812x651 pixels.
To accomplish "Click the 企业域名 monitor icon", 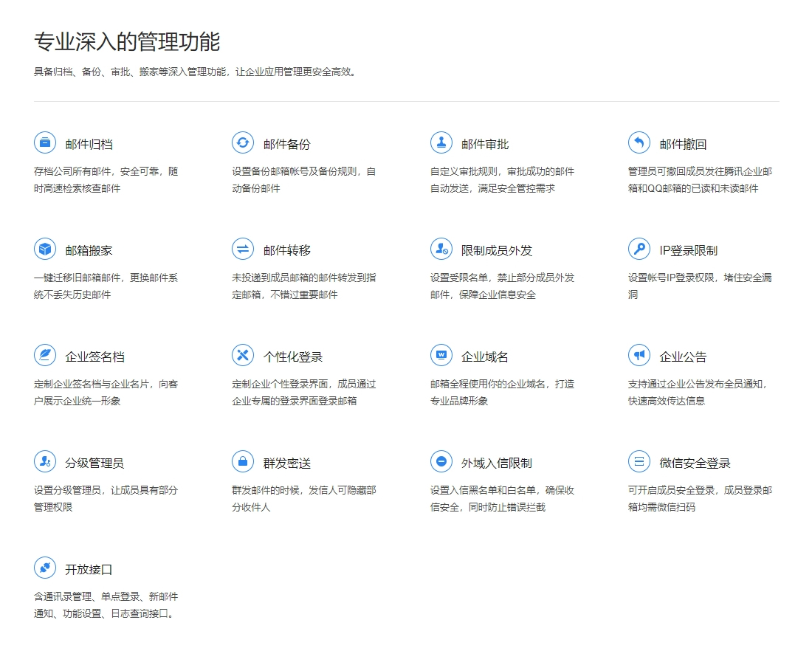I will (x=441, y=355).
